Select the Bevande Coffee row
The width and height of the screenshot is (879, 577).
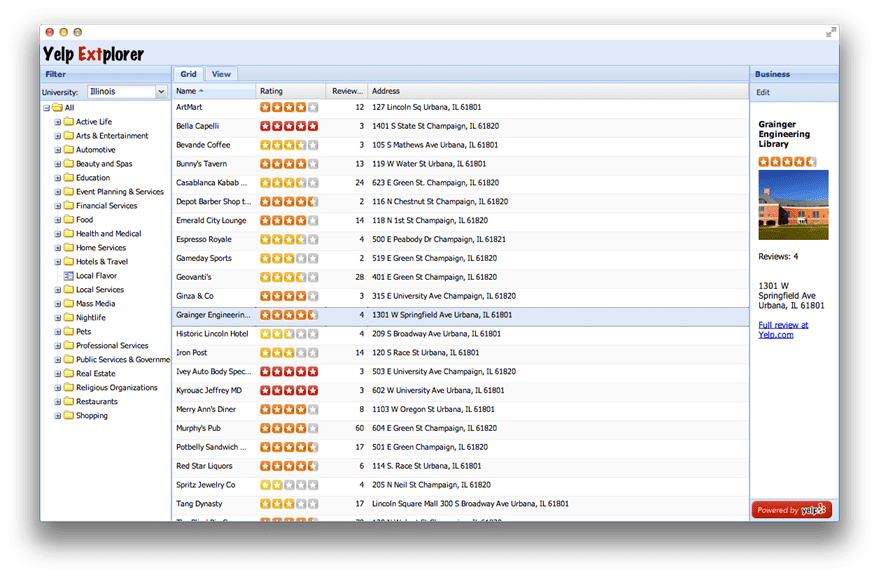pos(460,145)
